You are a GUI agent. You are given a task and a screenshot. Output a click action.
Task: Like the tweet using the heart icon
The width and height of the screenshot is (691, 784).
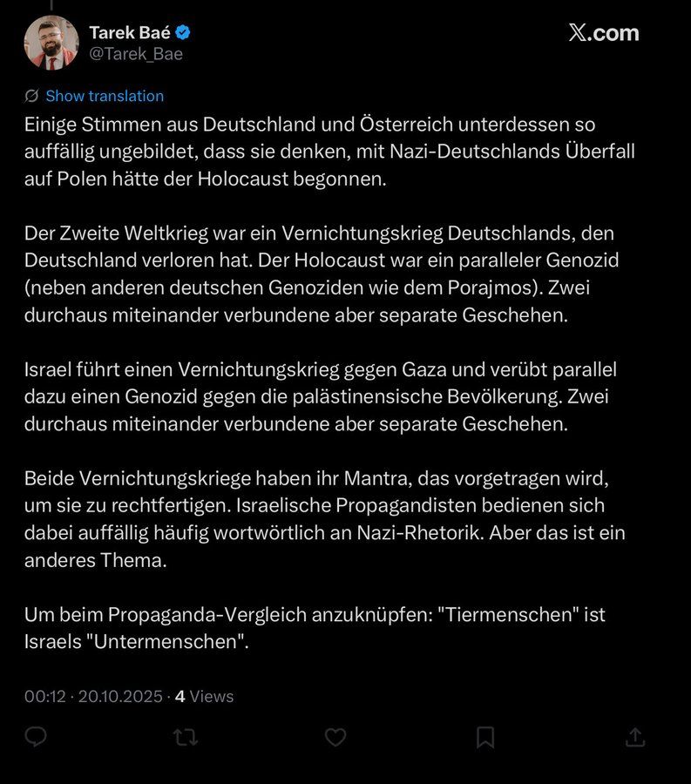(335, 737)
